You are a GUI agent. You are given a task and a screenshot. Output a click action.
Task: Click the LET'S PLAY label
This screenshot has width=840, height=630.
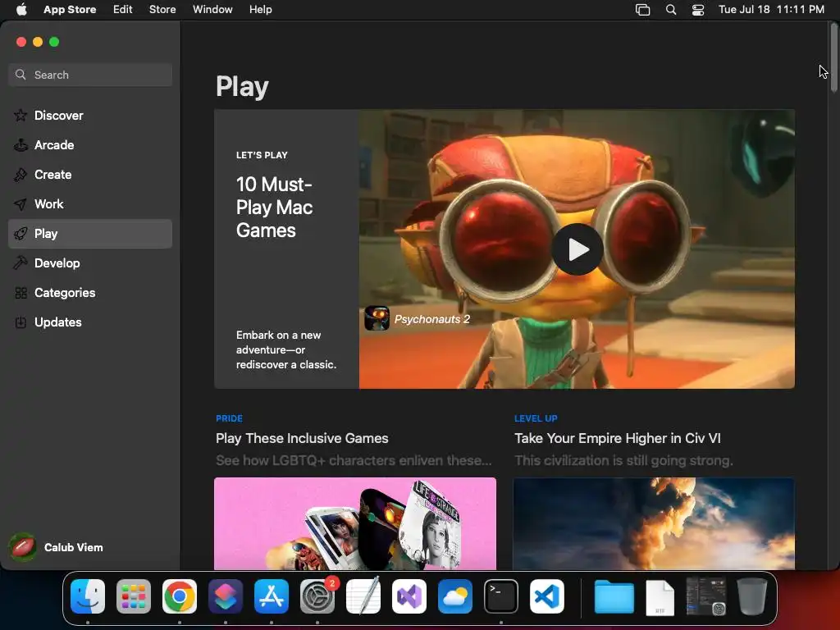click(262, 155)
